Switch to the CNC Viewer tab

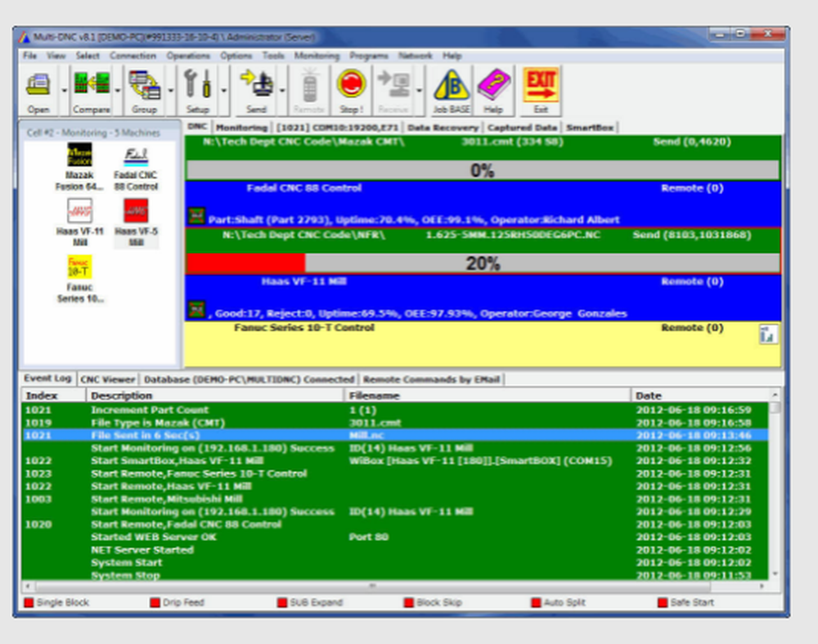(108, 380)
